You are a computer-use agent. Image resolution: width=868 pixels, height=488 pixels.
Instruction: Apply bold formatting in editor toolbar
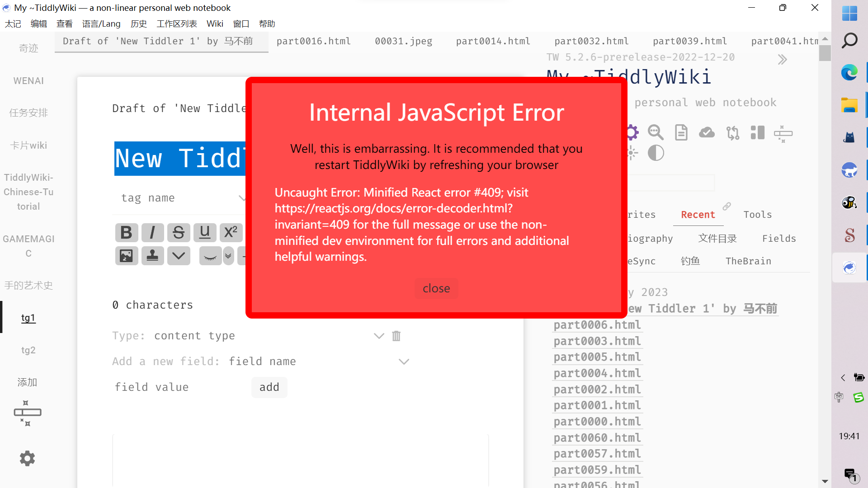coord(126,233)
